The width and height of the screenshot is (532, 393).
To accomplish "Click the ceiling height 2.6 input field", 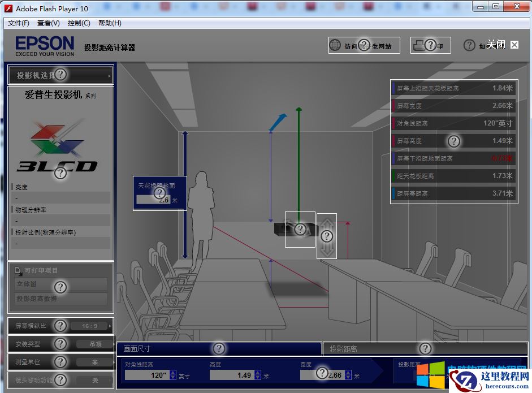I will [153, 200].
